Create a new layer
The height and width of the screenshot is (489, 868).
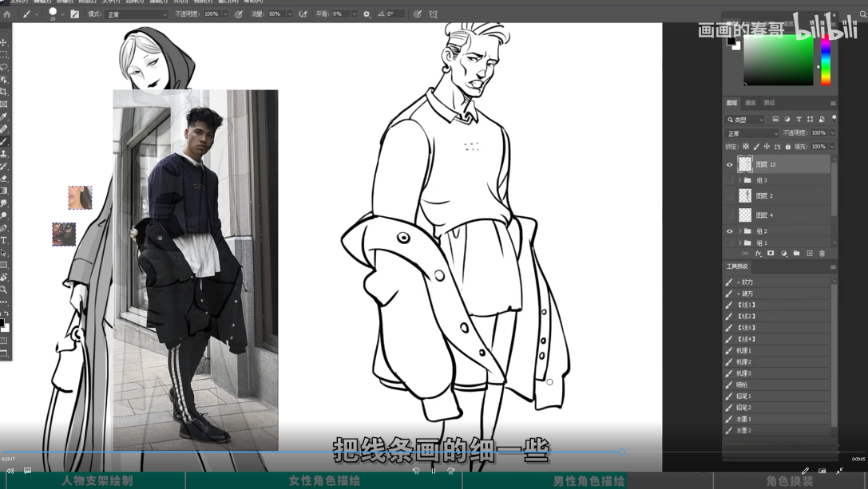click(810, 254)
